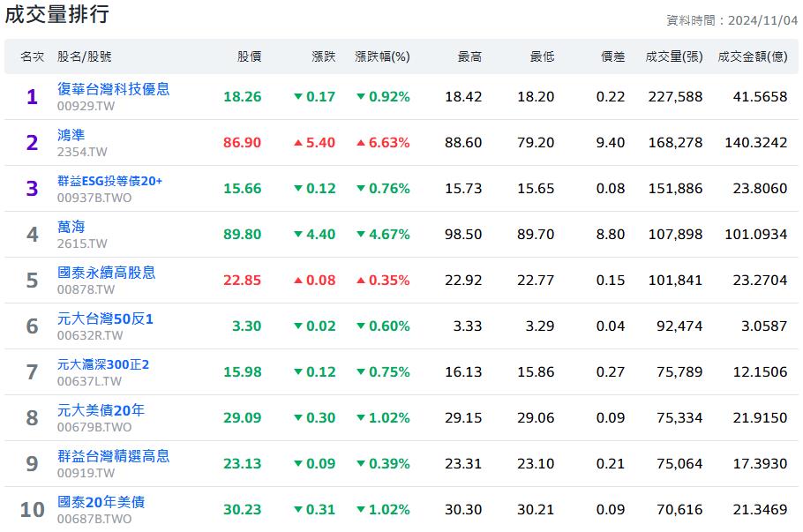
Task: Click the 資料時間 2024/11/04 text
Action: 732,20
